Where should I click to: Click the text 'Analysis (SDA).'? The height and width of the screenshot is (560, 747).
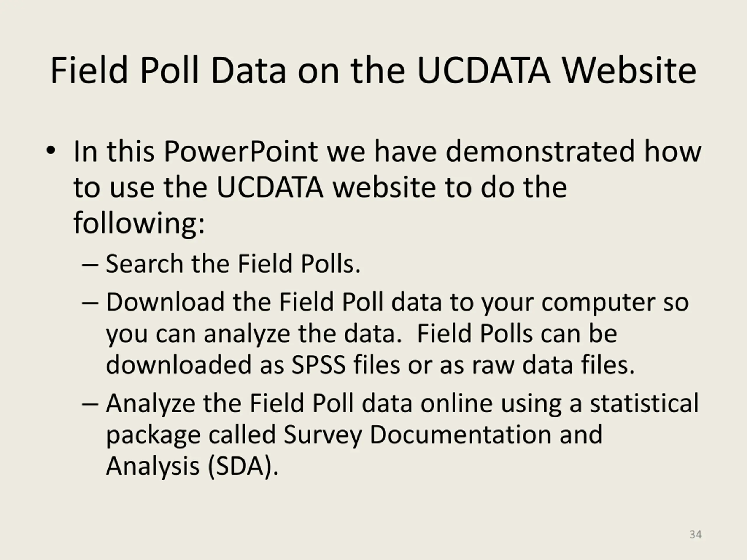192,466
